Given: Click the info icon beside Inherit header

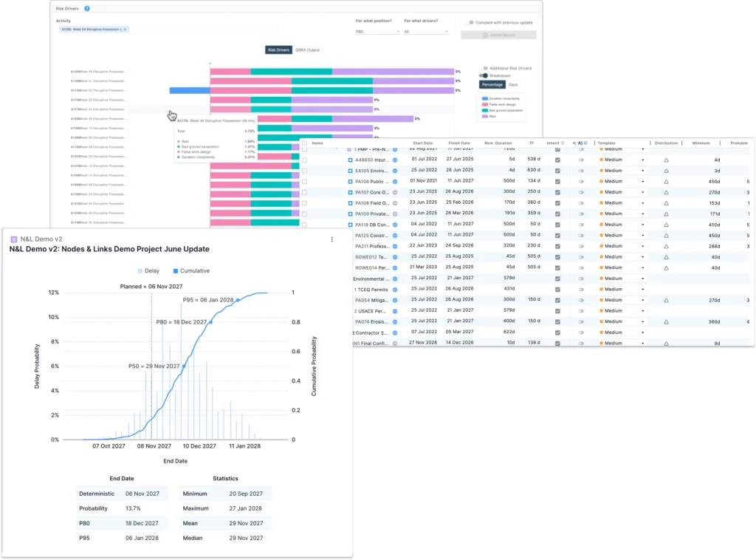Looking at the screenshot, I should (x=563, y=143).
